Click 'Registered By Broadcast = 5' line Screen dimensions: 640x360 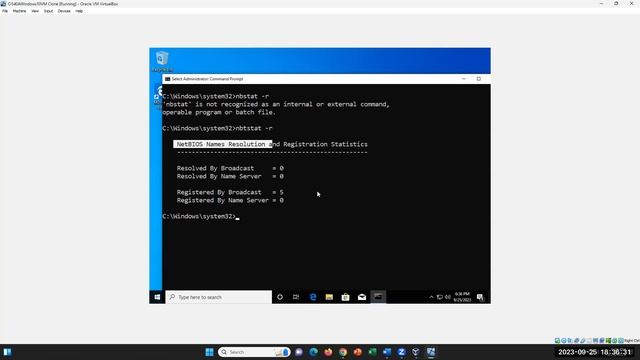pos(230,192)
